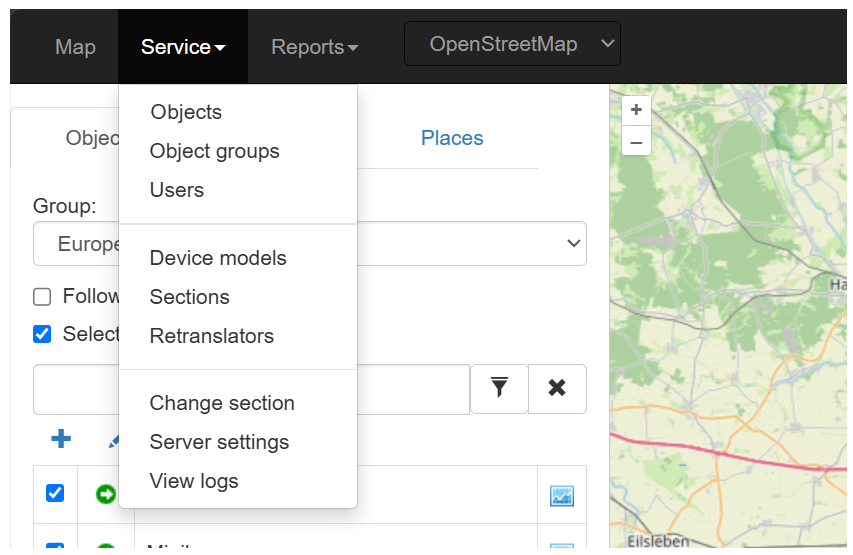Image resolution: width=853 pixels, height=555 pixels.
Task: Select Object groups from Service menu
Action: [x=214, y=151]
